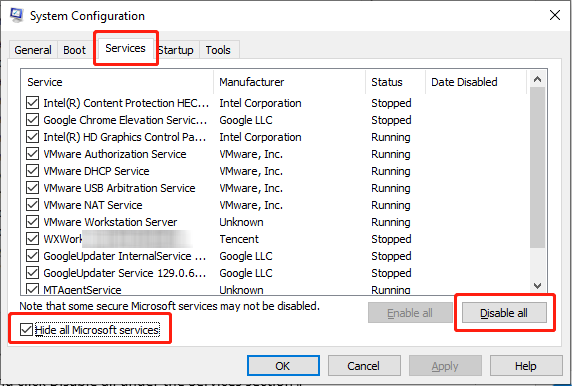
Task: Select the VMware NAT Service name text
Action: pyautogui.click(x=93, y=205)
